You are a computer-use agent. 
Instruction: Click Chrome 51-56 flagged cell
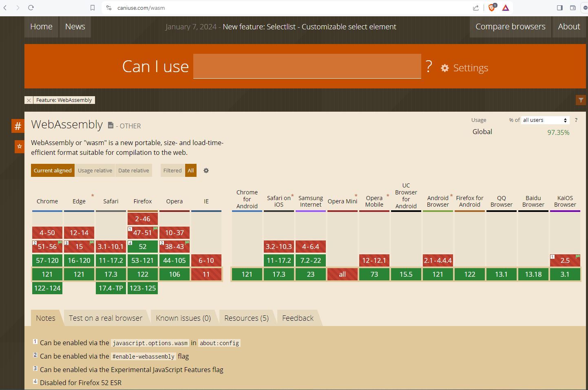click(47, 247)
